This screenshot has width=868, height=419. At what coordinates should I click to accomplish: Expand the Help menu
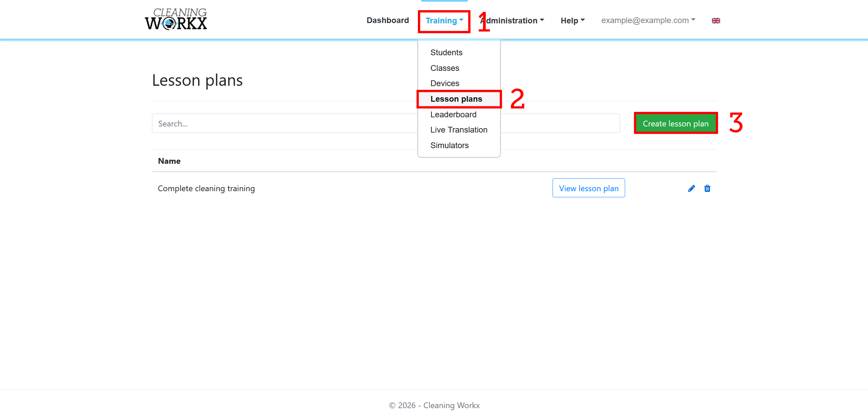[573, 21]
